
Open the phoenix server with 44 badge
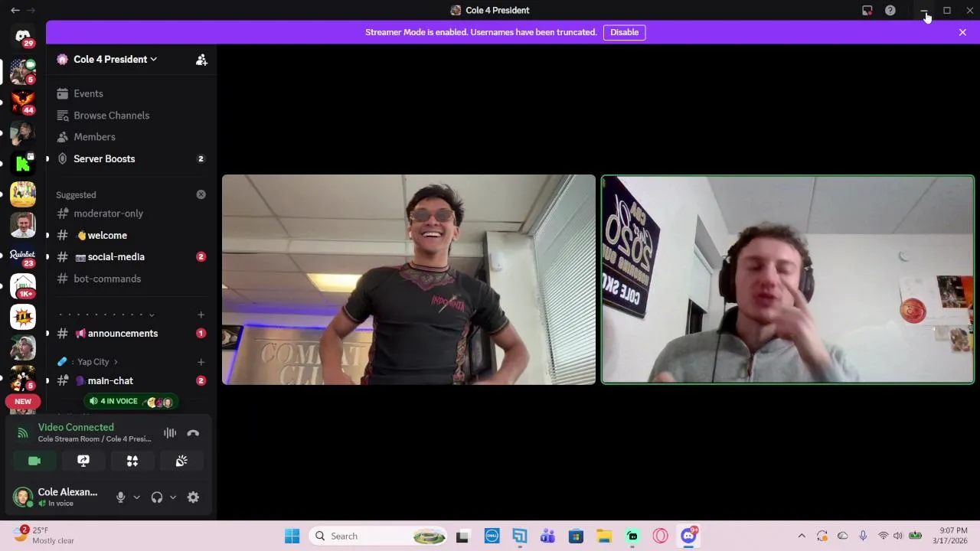point(23,102)
